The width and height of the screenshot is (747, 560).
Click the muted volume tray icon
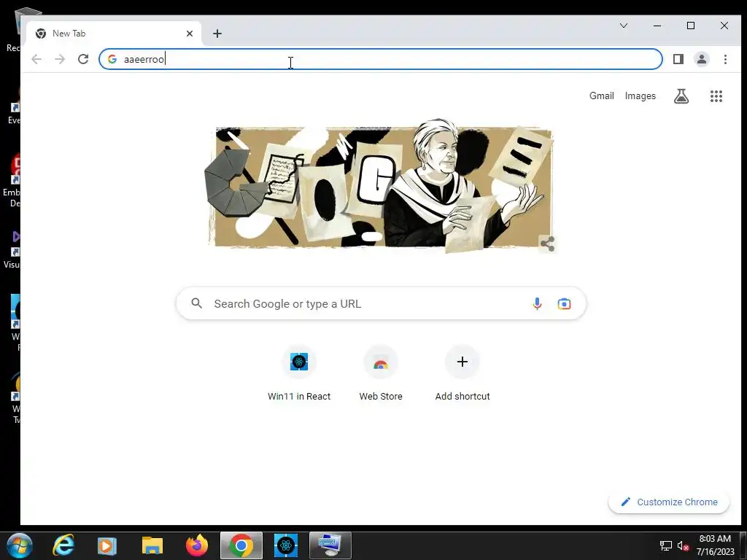coord(683,545)
